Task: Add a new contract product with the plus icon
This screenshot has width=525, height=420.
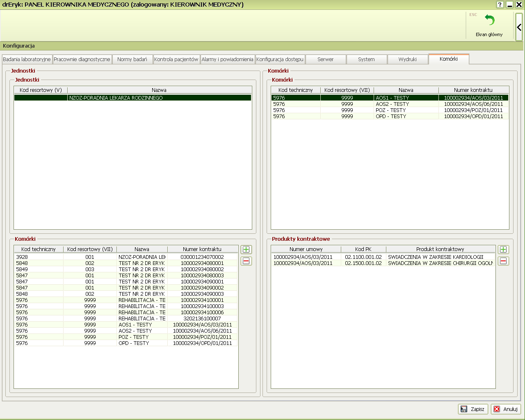Action: [x=503, y=249]
